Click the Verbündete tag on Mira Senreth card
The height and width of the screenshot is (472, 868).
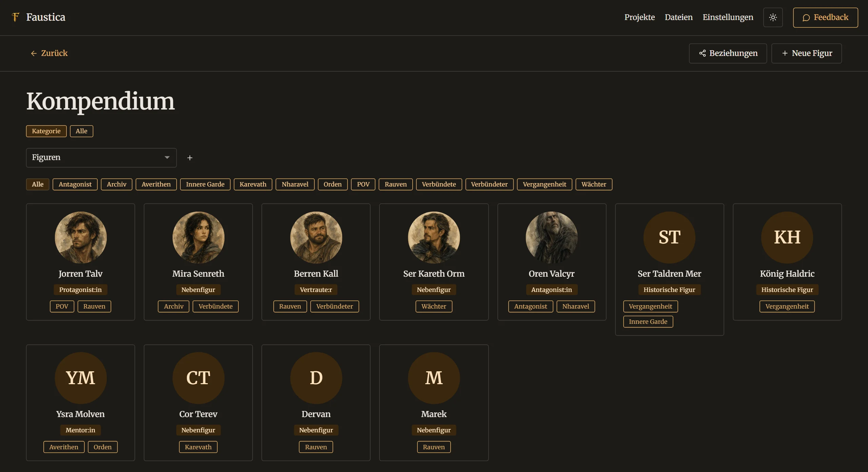point(215,307)
